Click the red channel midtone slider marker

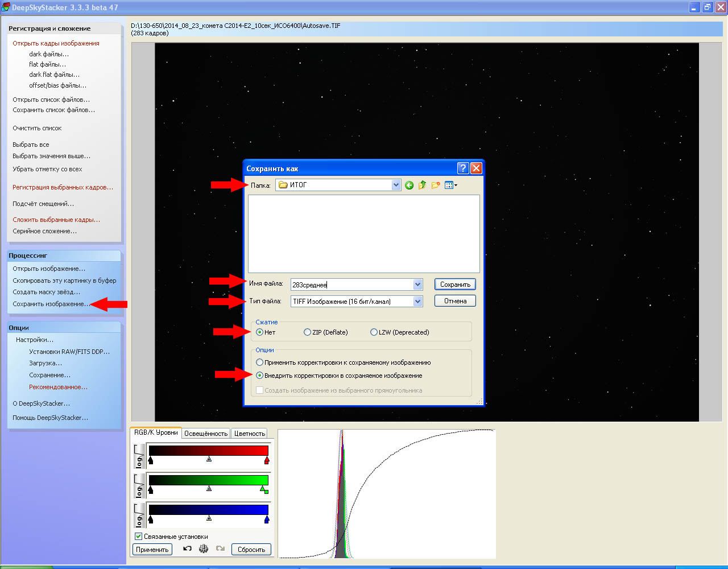(x=209, y=459)
